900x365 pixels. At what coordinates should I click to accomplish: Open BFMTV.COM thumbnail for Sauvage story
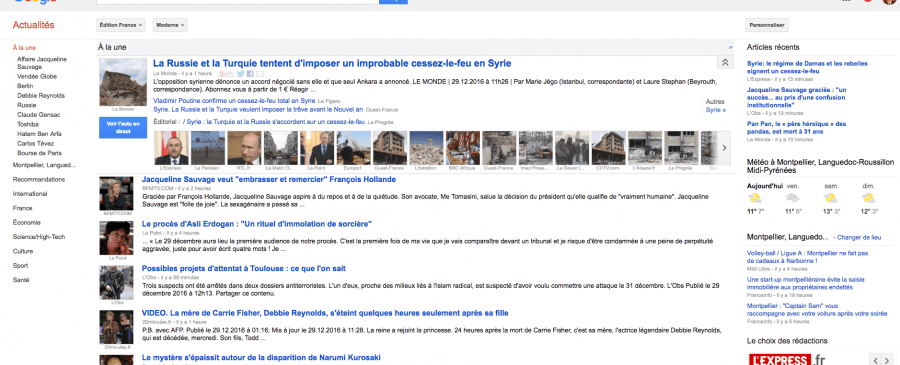(116, 193)
